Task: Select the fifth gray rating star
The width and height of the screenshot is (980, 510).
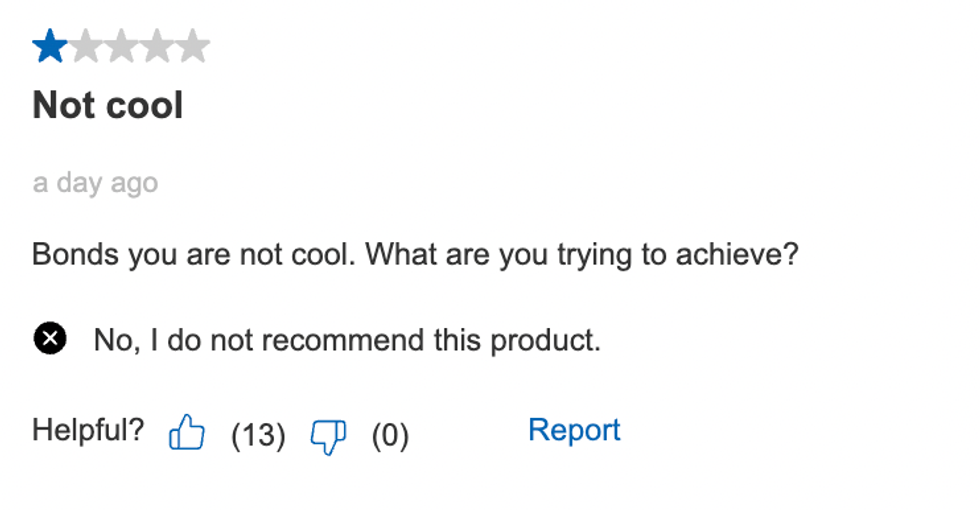Action: (193, 46)
